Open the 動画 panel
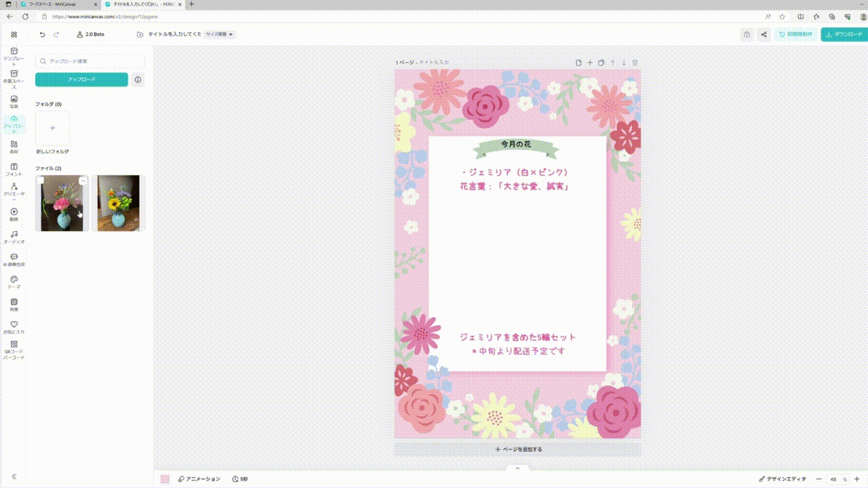868x488 pixels. pos(14,216)
